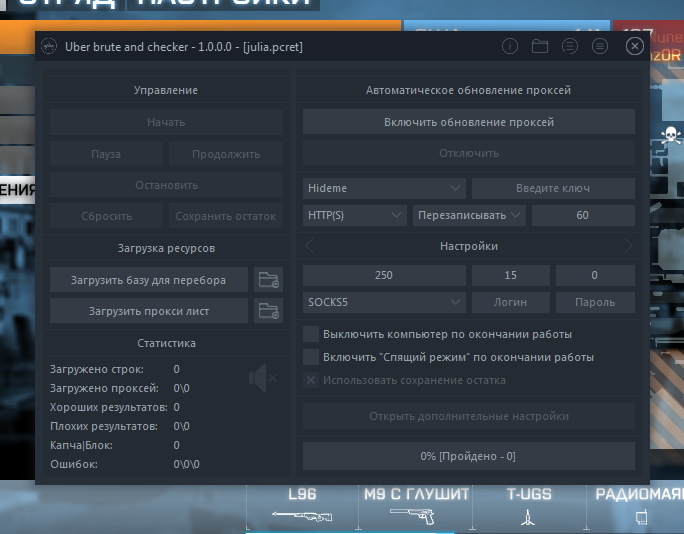Image resolution: width=684 pixels, height=534 pixels.
Task: Enable Выключить компьютер по окончании работы checkbox
Action: point(311,334)
